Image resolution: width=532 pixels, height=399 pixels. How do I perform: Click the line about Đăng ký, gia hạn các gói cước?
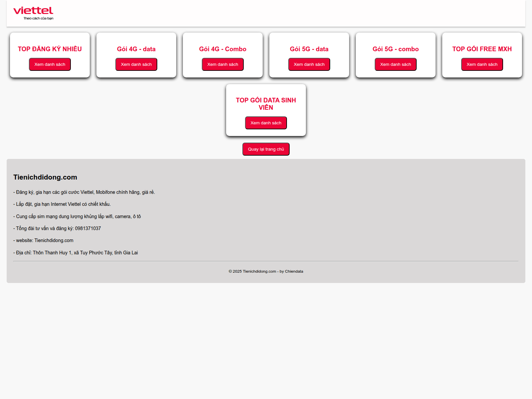84,192
